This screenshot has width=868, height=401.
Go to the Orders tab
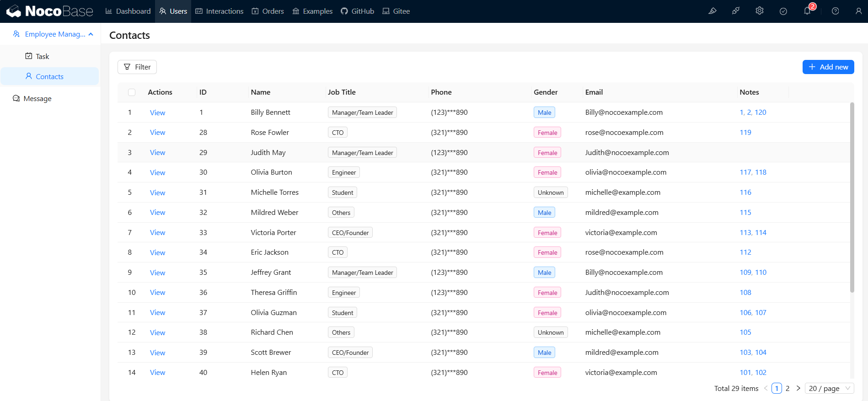(268, 11)
